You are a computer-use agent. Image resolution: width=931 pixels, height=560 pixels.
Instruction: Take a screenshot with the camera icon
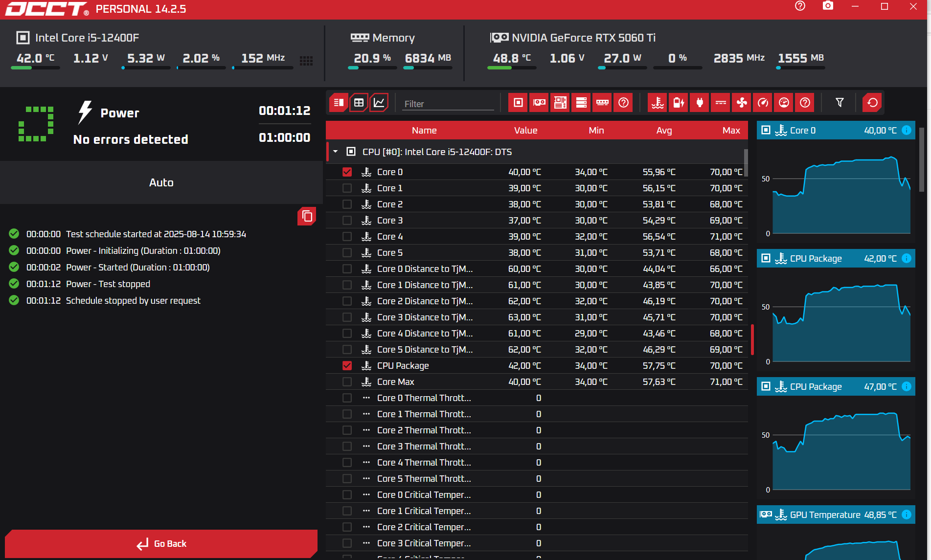point(828,6)
